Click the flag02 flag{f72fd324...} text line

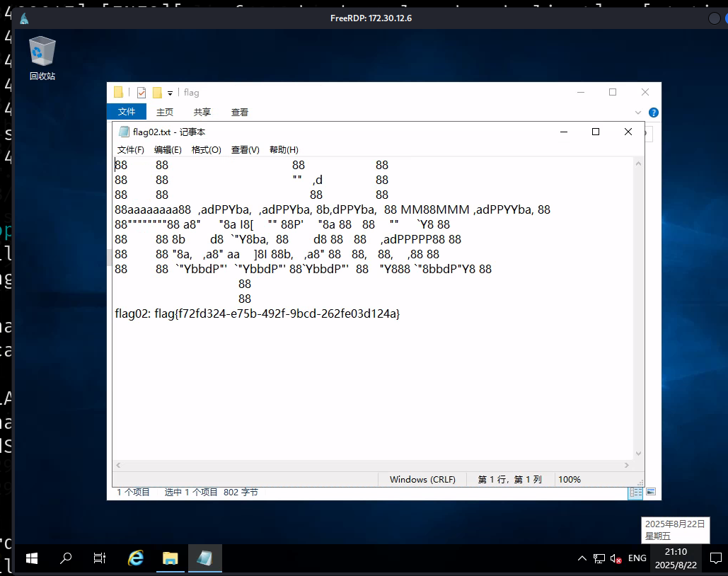(x=258, y=313)
